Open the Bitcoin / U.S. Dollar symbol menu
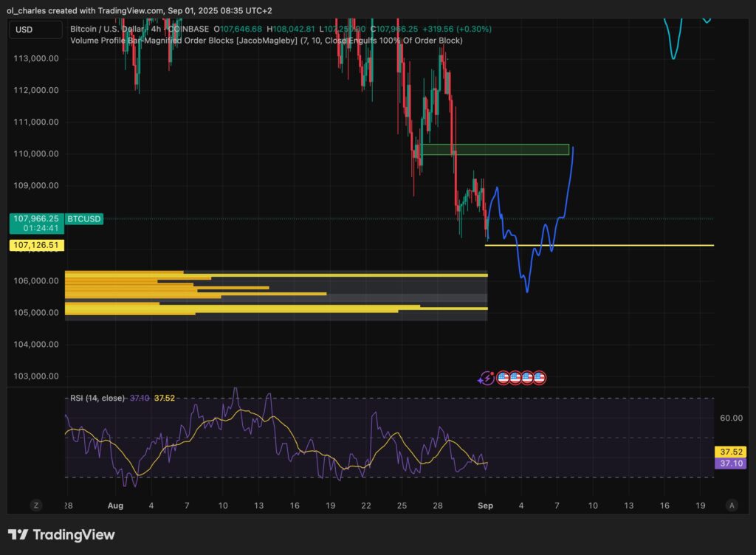This screenshot has height=555, width=756. pyautogui.click(x=103, y=29)
